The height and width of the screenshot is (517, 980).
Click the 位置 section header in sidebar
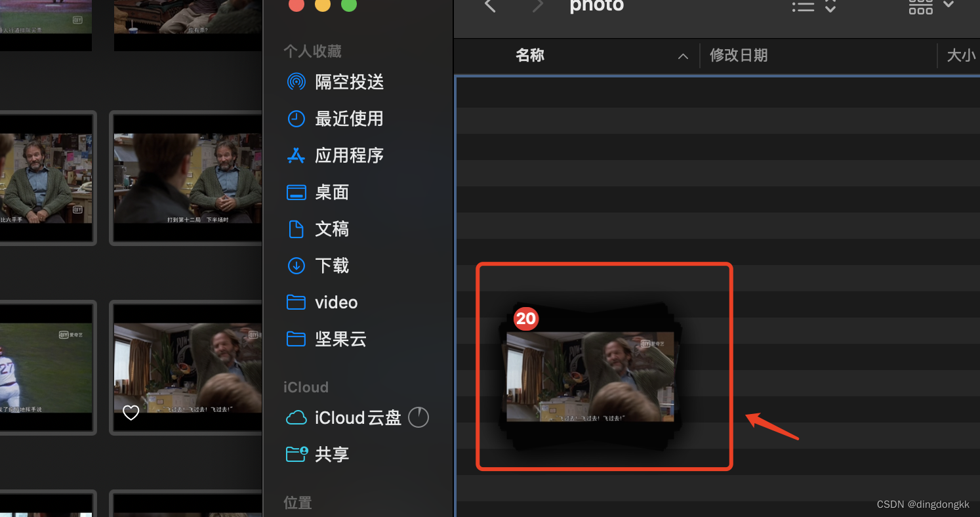coord(298,503)
